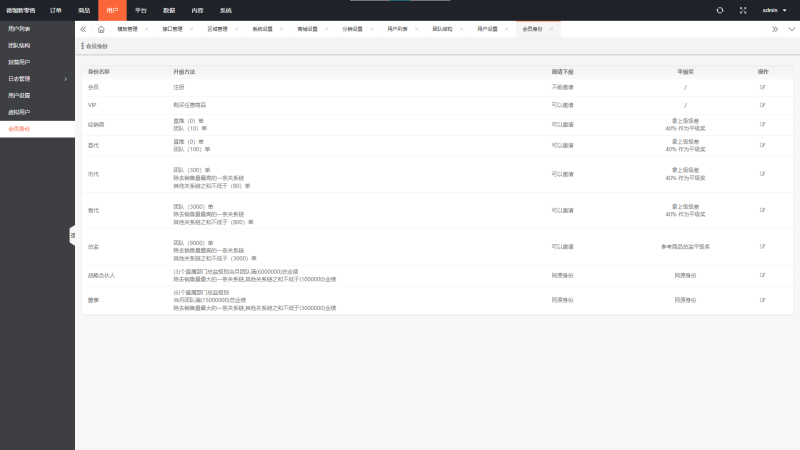This screenshot has height=450, width=800.
Task: Close the 系统设置 tab
Action: [282, 29]
